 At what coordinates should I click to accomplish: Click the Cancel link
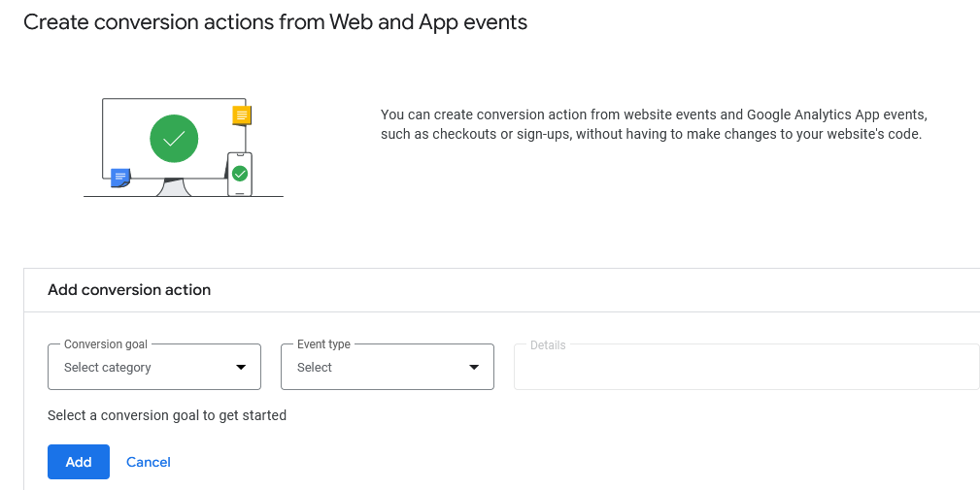point(149,462)
